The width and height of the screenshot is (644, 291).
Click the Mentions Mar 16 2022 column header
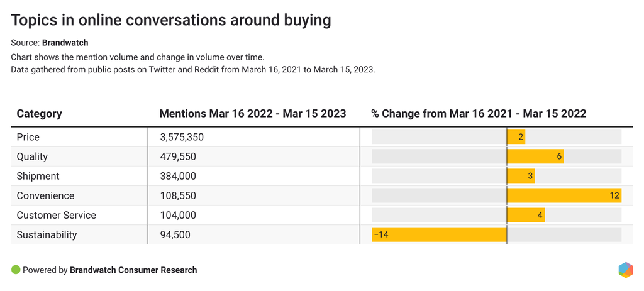[252, 114]
